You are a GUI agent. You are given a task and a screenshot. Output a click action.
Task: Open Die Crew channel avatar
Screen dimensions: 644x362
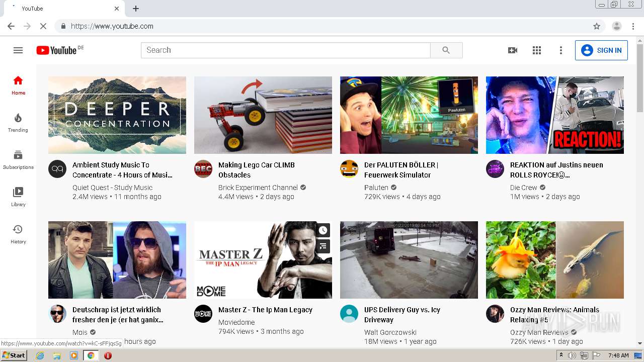(495, 169)
